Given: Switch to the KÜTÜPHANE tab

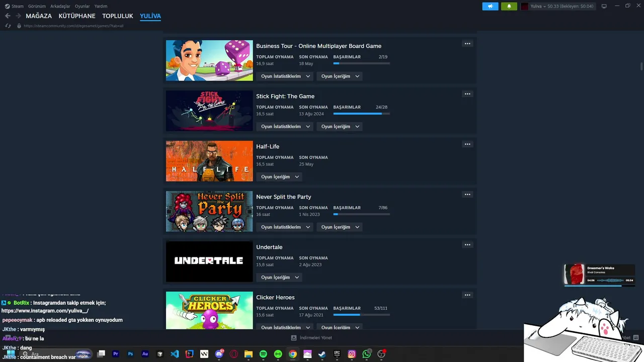Looking at the screenshot, I should pos(77,16).
